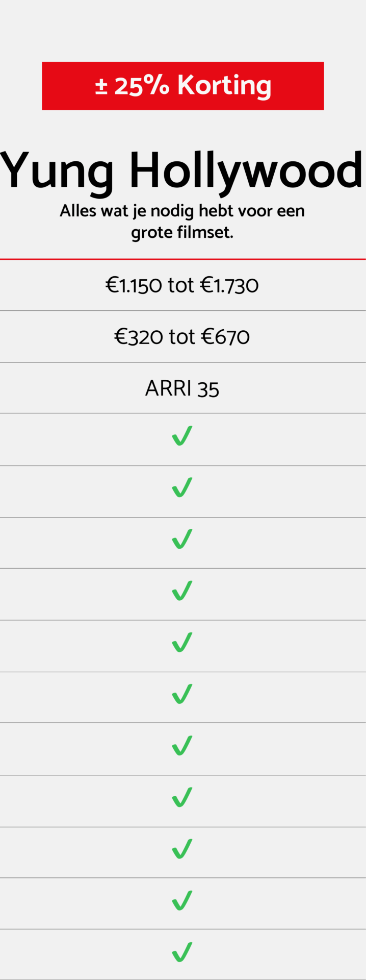Click the last green checkmark at the bottom

[182, 952]
